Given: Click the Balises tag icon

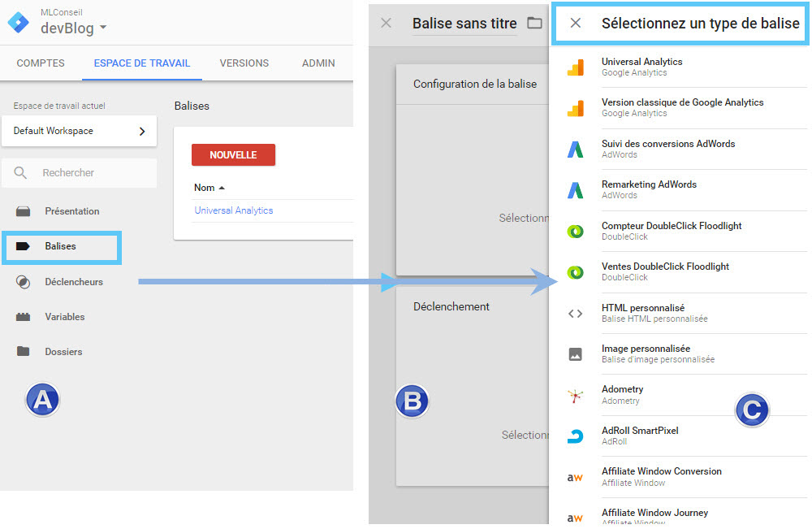Looking at the screenshot, I should click(x=23, y=246).
